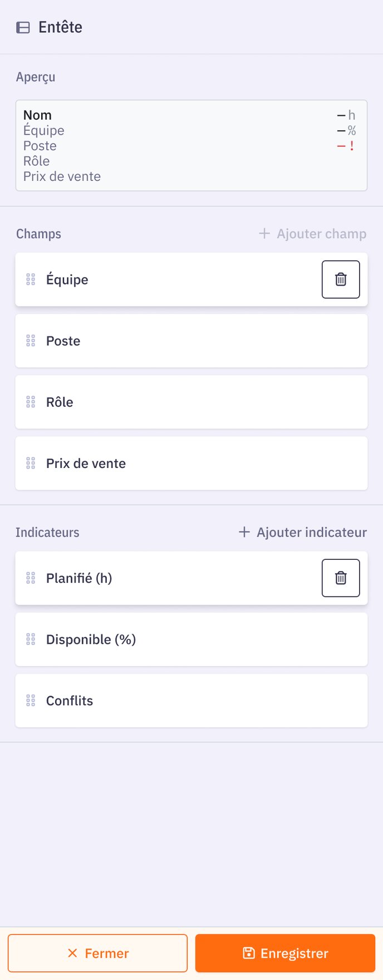Grab the drag handle of Planifié (h)
The width and height of the screenshot is (383, 980).
point(31,578)
